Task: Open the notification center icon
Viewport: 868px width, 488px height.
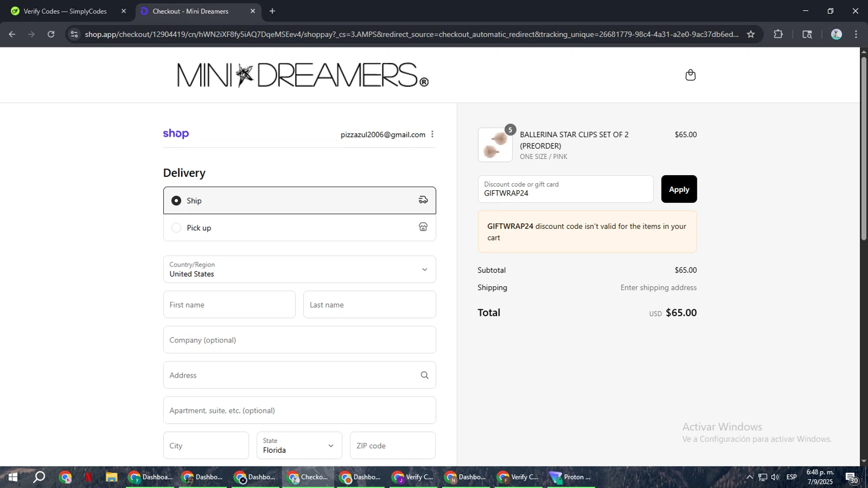Action: coord(851,478)
